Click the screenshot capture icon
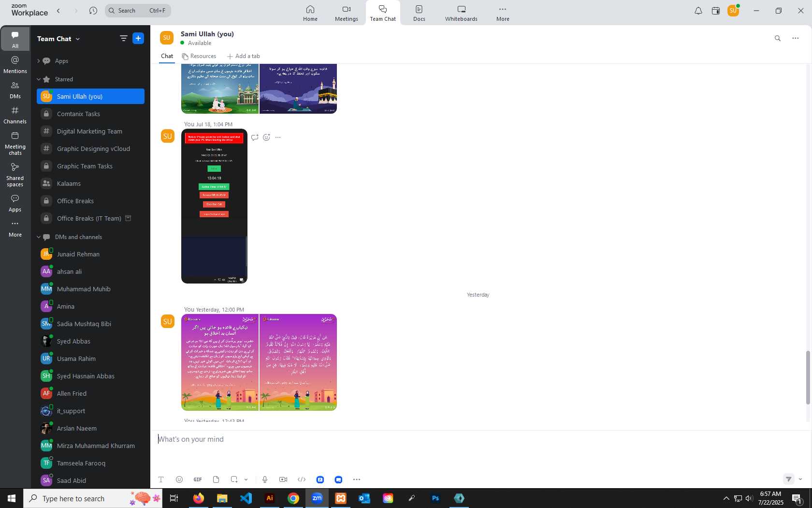This screenshot has width=812, height=508. [x=234, y=479]
